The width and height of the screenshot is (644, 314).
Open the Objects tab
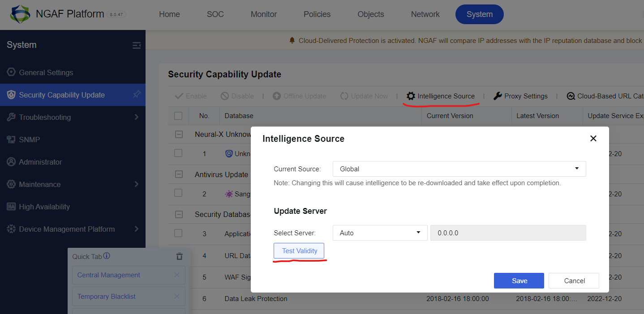coord(371,14)
